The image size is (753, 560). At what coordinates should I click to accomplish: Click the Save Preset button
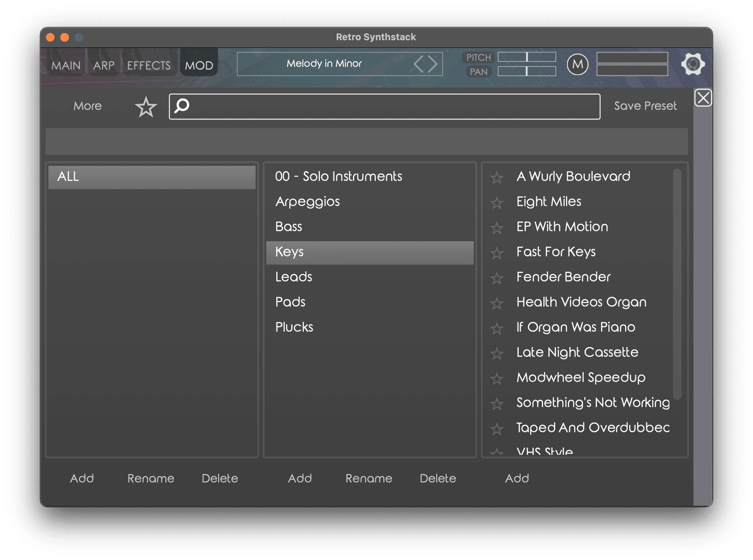click(x=645, y=106)
